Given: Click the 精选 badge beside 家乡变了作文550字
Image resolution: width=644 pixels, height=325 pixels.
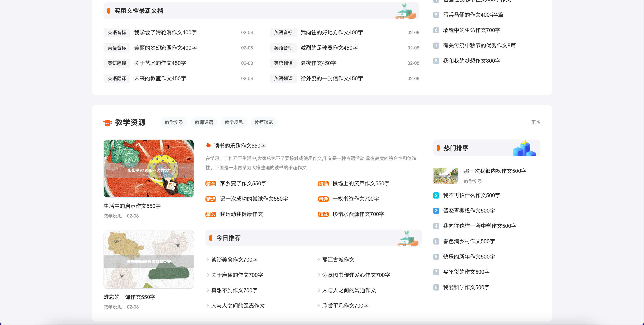Looking at the screenshot, I should 210,184.
